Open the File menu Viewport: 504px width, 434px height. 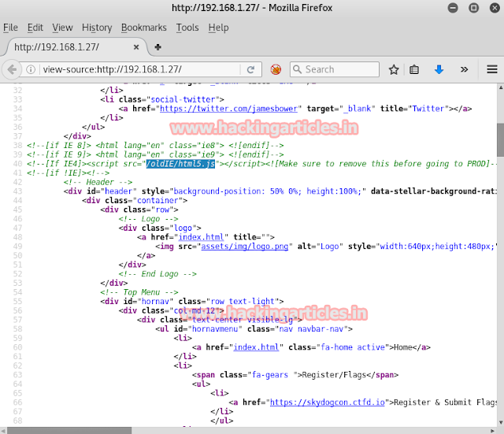pyautogui.click(x=10, y=28)
